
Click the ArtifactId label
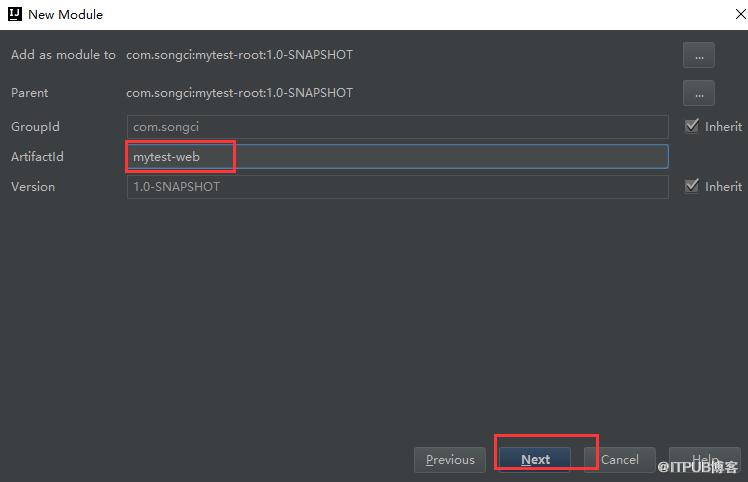pyautogui.click(x=37, y=157)
